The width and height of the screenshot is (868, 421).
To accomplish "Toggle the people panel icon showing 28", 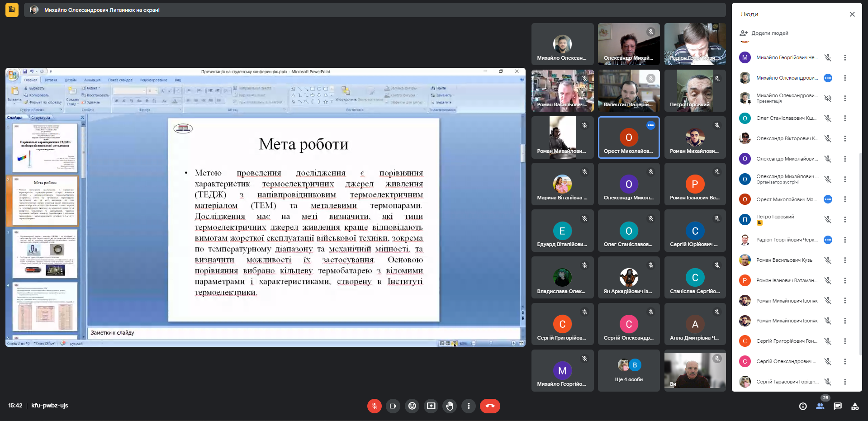I will pos(820,406).
